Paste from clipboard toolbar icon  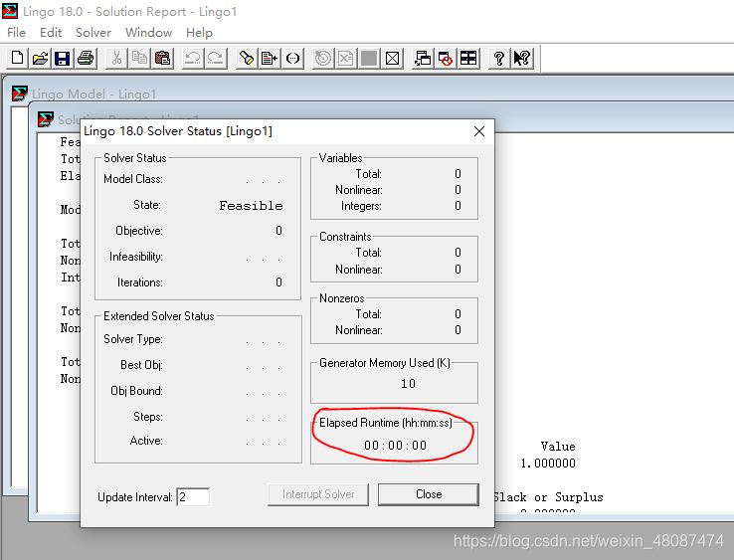click(x=162, y=58)
